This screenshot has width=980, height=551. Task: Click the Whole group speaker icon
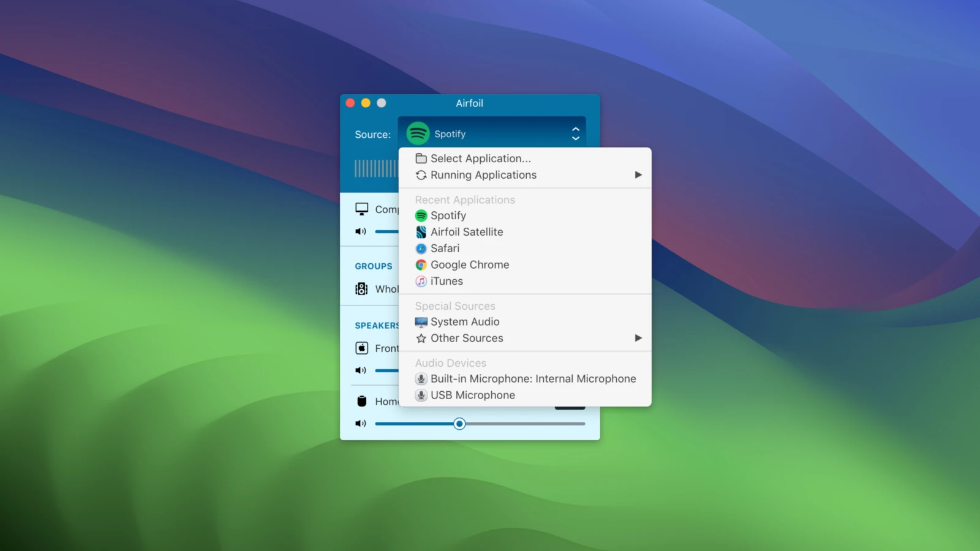coord(362,289)
